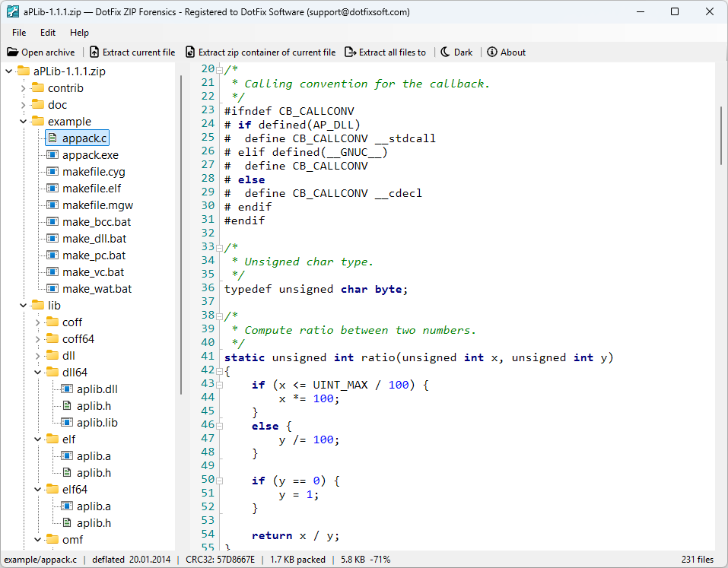The width and height of the screenshot is (728, 568).
Task: Click the code editor vertical scrollbar
Action: [x=721, y=135]
